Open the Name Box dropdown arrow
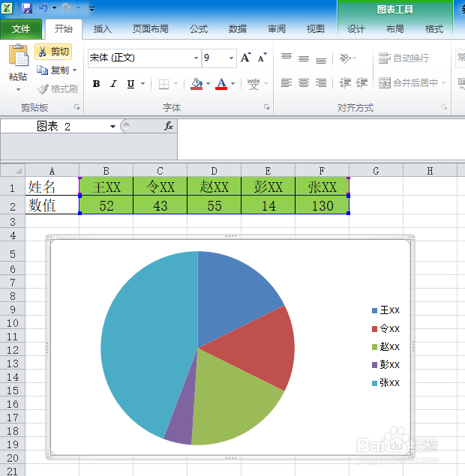Screen dimensions: 465x476 click(x=112, y=126)
